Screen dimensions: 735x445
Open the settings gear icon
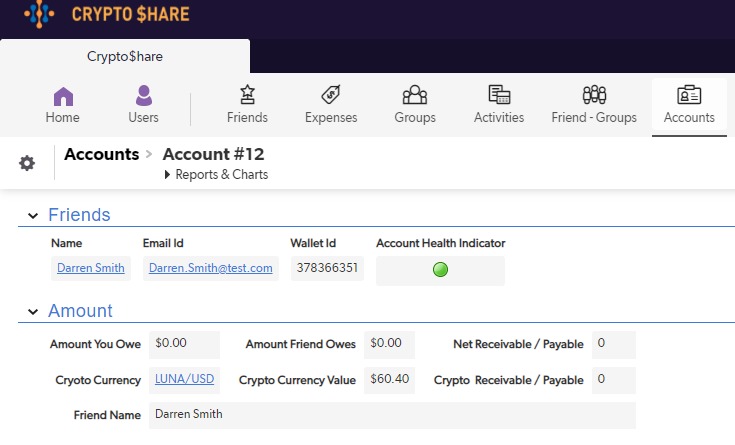(27, 163)
